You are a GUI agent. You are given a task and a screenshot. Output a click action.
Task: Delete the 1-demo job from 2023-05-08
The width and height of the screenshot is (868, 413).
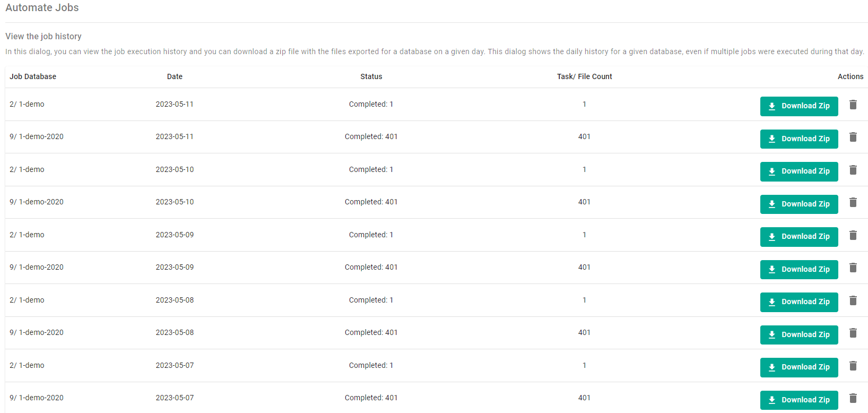853,300
